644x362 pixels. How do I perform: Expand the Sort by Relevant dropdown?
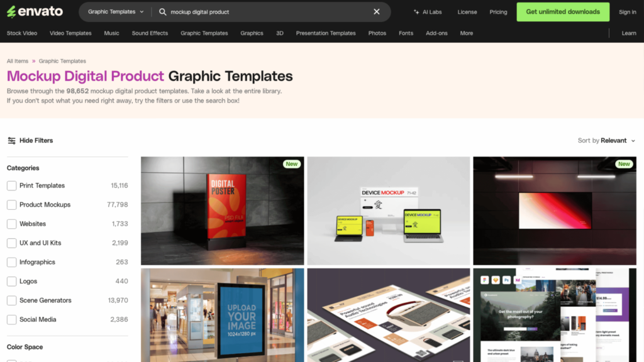607,141
